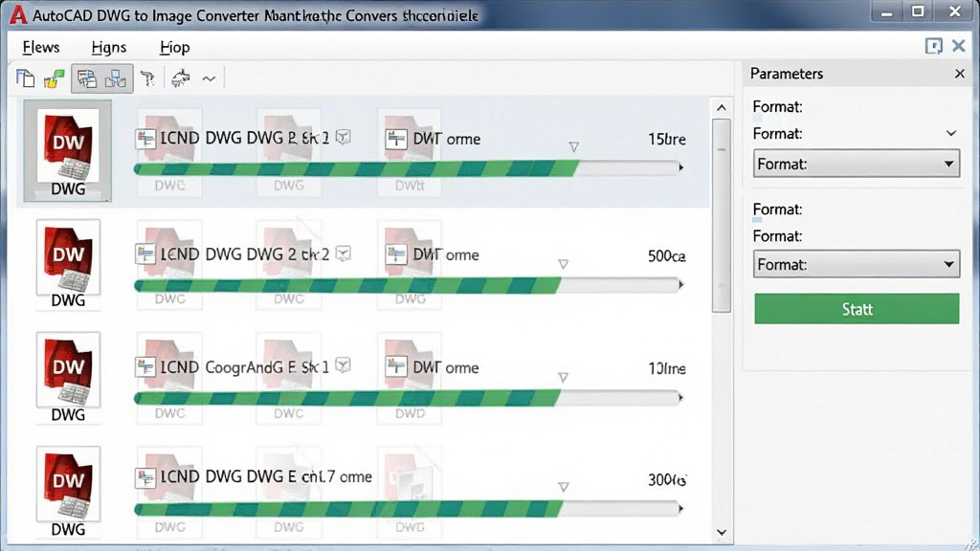Click the file icon before ICND CoogrAndG
The height and width of the screenshot is (551, 980).
pyautogui.click(x=145, y=366)
